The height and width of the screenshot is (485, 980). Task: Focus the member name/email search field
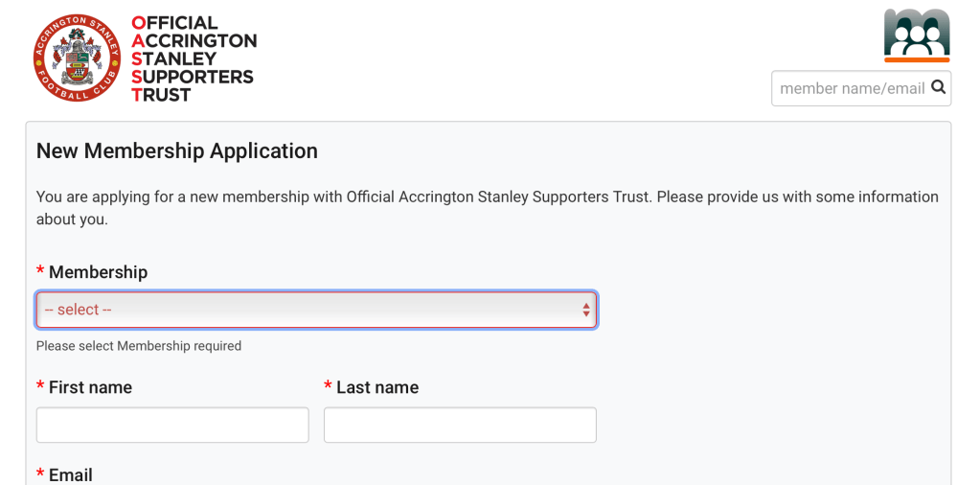tap(851, 88)
